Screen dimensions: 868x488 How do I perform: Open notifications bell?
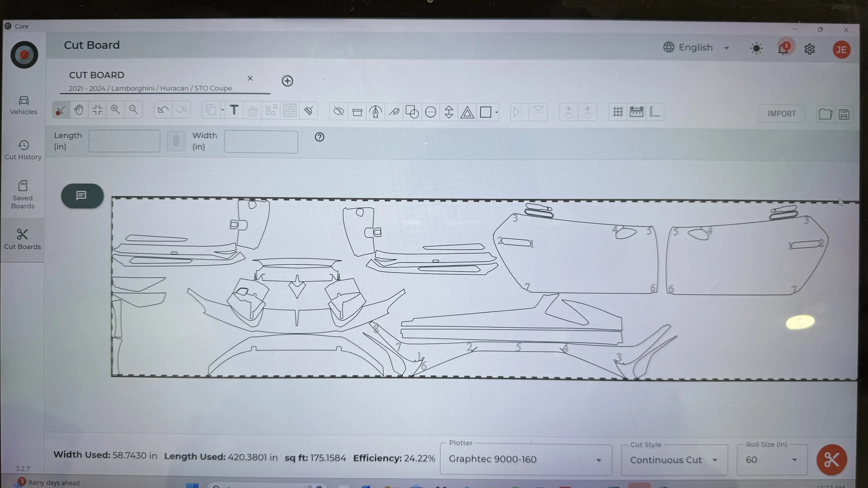783,49
